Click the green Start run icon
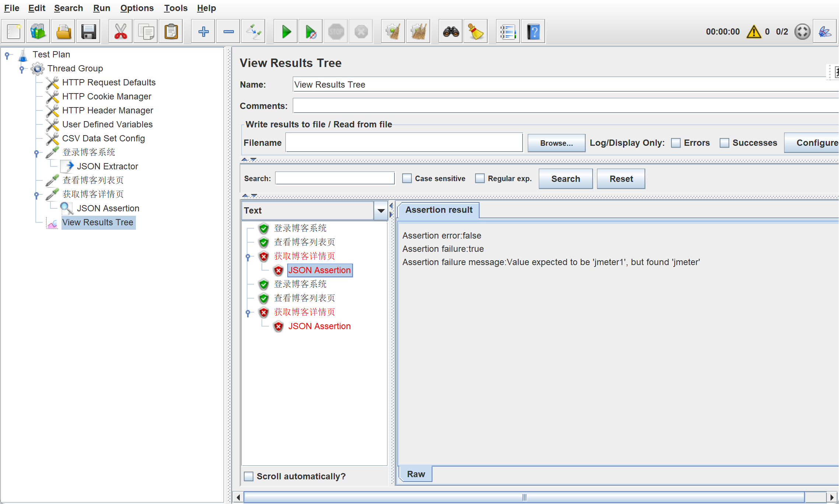This screenshot has height=504, width=839. tap(286, 32)
